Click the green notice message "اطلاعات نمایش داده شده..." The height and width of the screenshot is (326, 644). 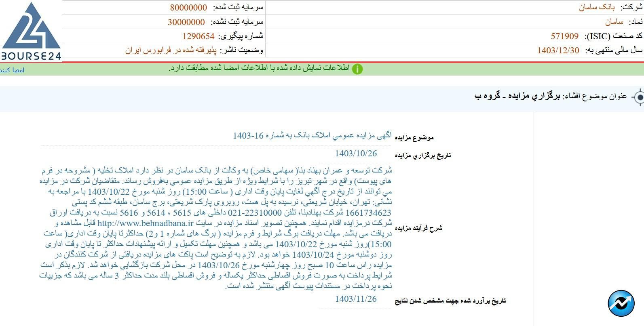click(259, 68)
